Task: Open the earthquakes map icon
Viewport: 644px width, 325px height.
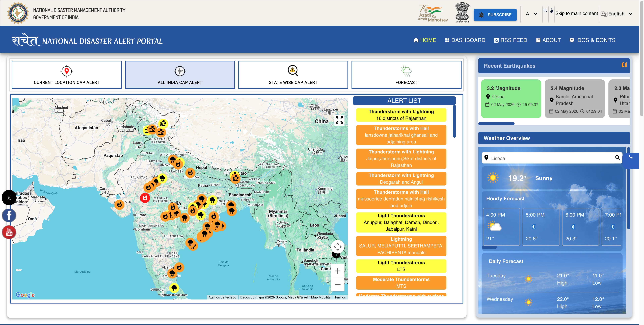Action: pyautogui.click(x=624, y=65)
